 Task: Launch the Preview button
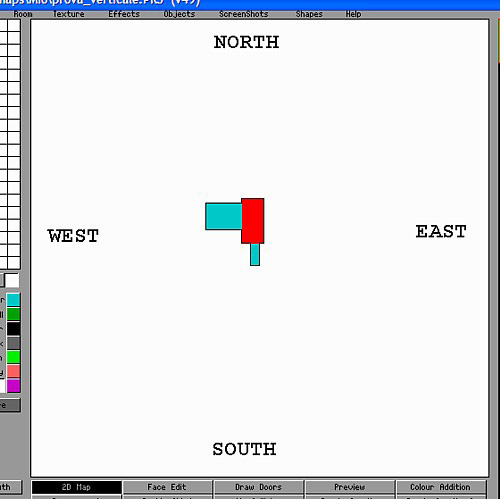(350, 487)
